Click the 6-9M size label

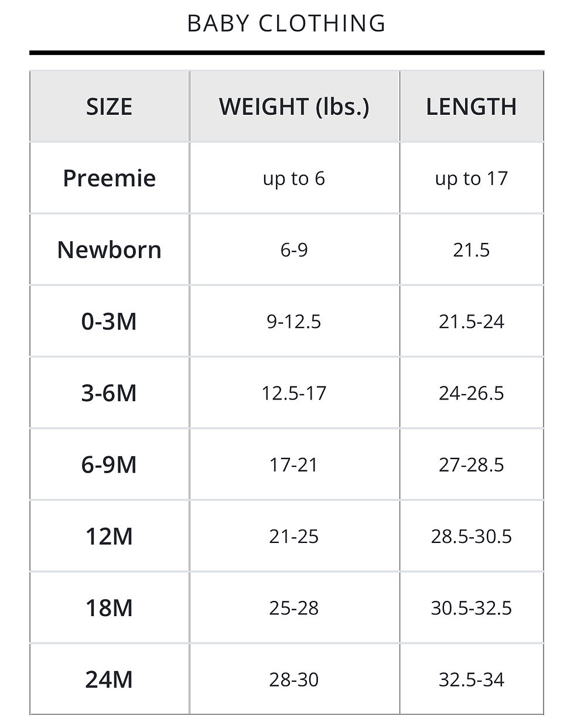109,464
